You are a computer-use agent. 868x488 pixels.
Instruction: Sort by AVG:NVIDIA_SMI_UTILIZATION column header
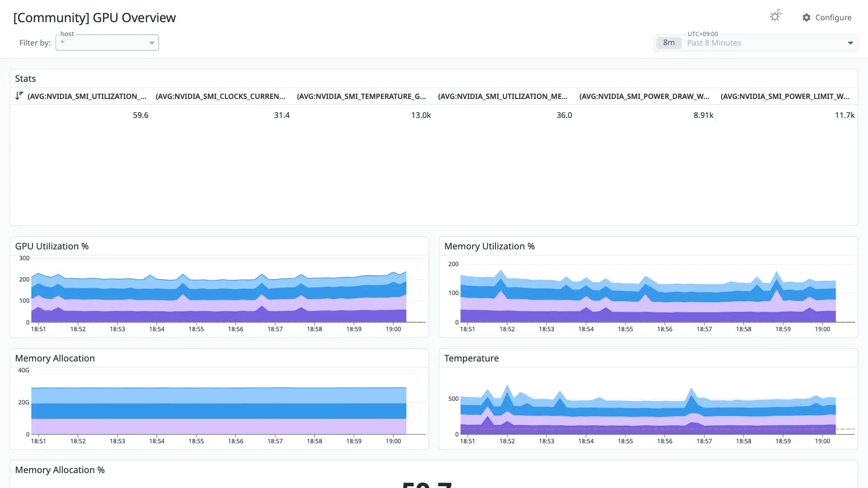click(87, 96)
